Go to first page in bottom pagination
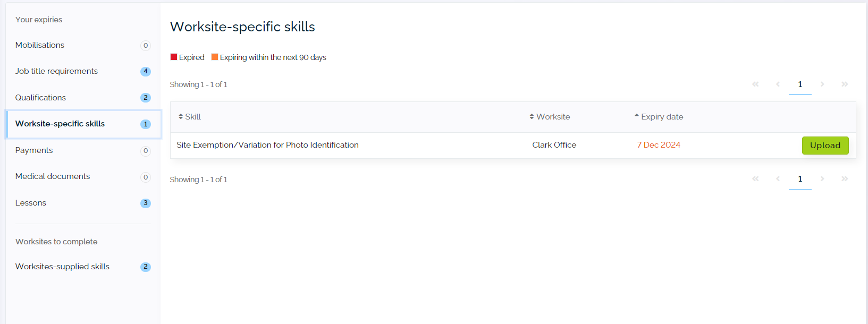Screen dimensions: 868x324 click(755, 179)
